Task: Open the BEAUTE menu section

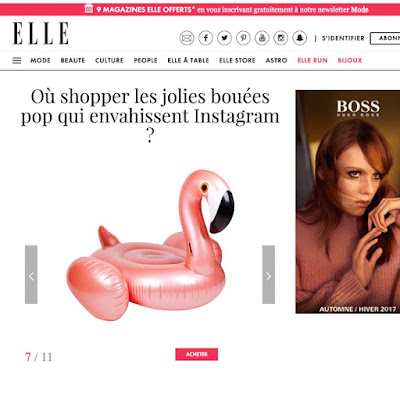Action: point(73,60)
